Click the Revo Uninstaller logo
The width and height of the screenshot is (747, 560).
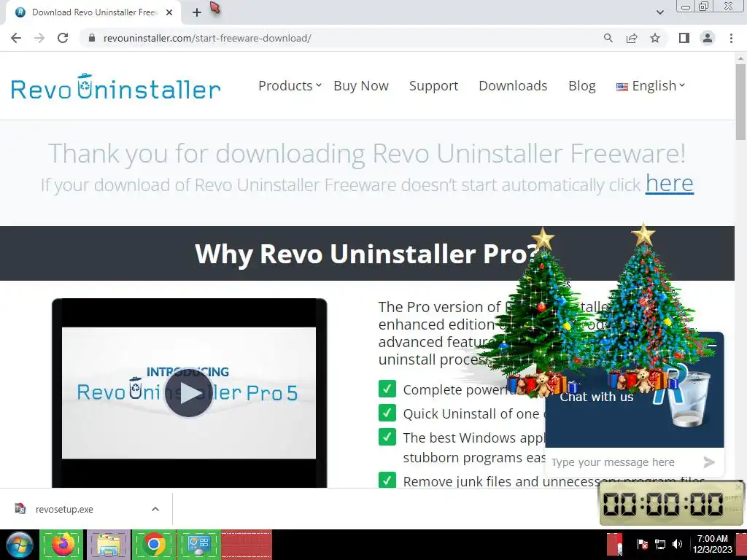tap(116, 87)
